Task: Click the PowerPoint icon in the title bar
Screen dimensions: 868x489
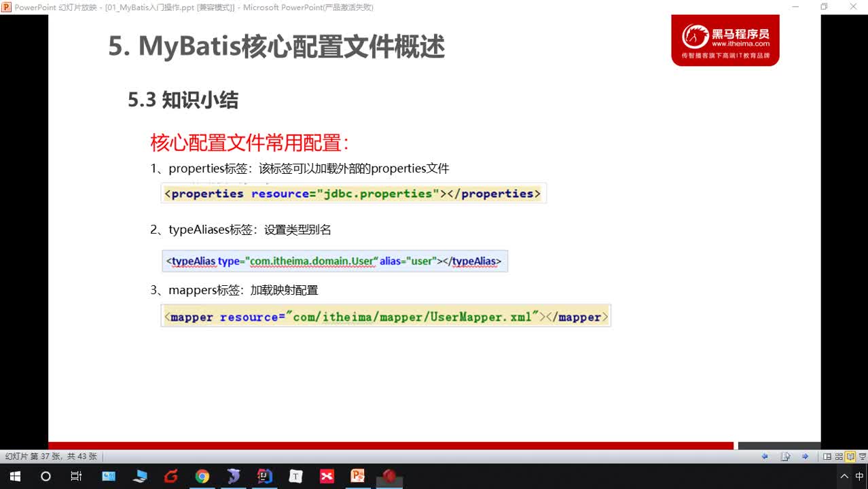Action: pos(7,7)
